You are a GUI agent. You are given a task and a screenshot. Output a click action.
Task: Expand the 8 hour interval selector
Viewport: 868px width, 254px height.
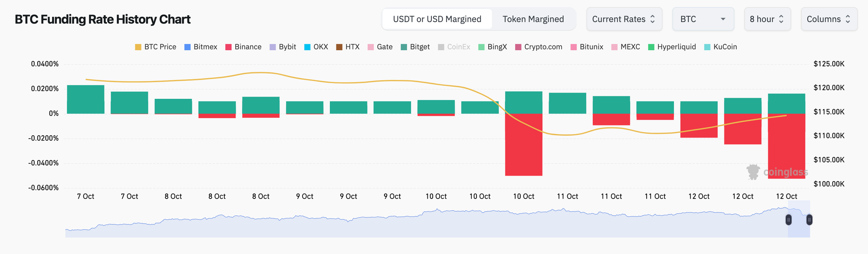coord(767,19)
